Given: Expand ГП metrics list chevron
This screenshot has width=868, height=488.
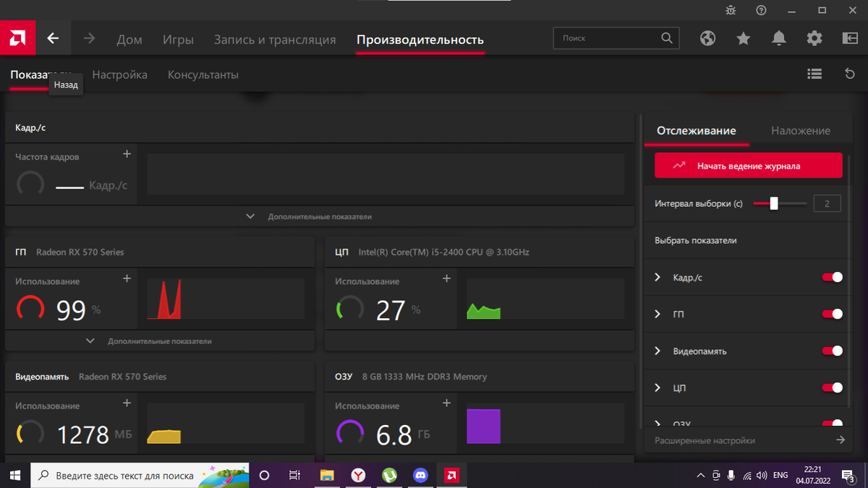Looking at the screenshot, I should [658, 314].
